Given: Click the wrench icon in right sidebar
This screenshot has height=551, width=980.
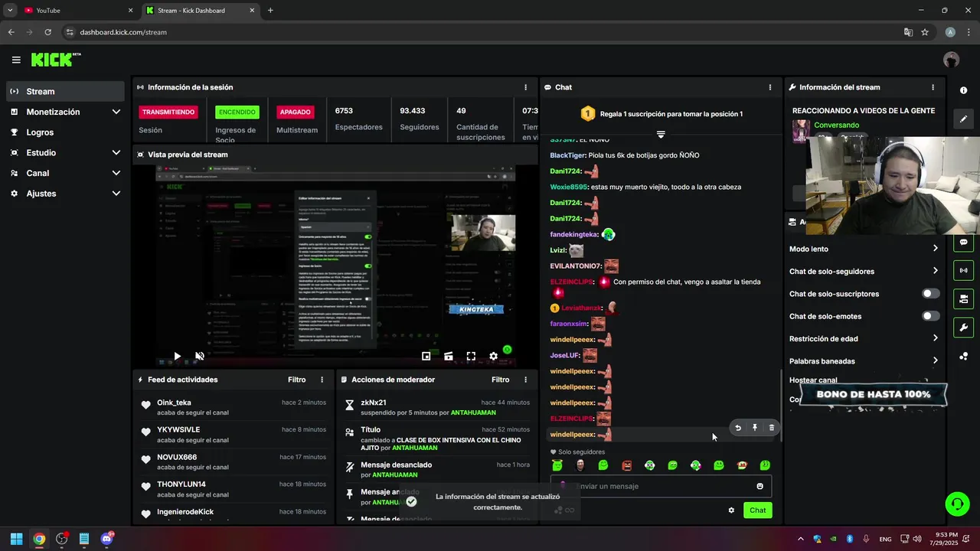Looking at the screenshot, I should click(963, 328).
